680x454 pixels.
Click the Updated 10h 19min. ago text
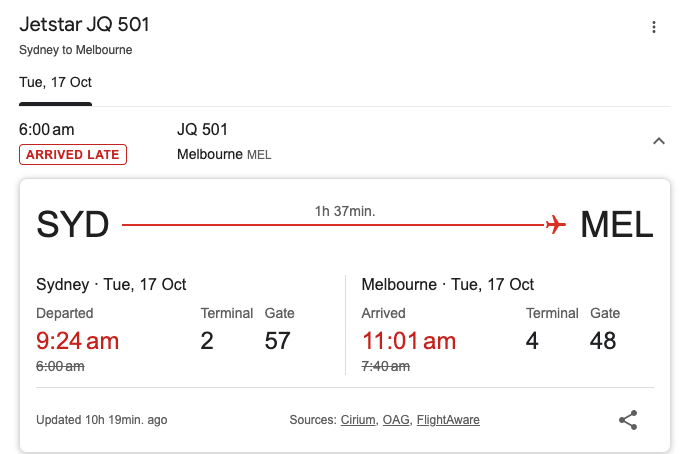tap(101, 420)
